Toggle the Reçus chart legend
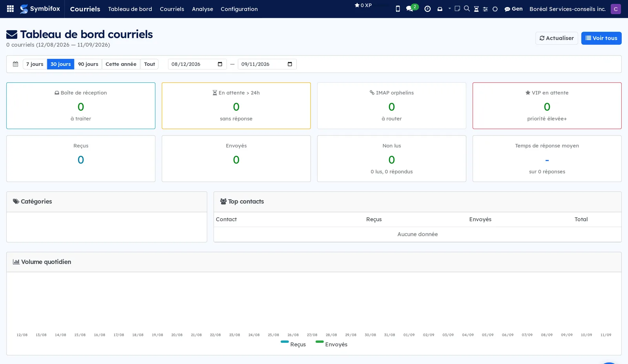The image size is (628, 364). [x=293, y=344]
